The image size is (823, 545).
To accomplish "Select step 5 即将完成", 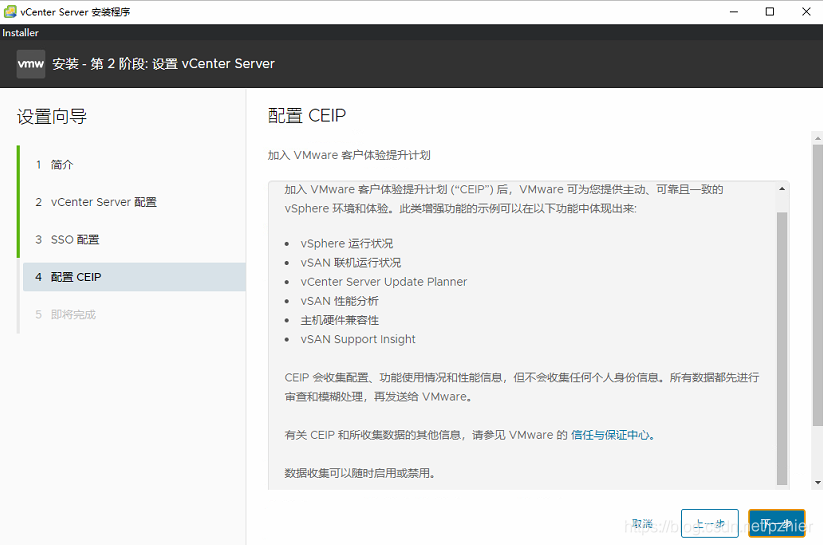I will click(x=66, y=315).
